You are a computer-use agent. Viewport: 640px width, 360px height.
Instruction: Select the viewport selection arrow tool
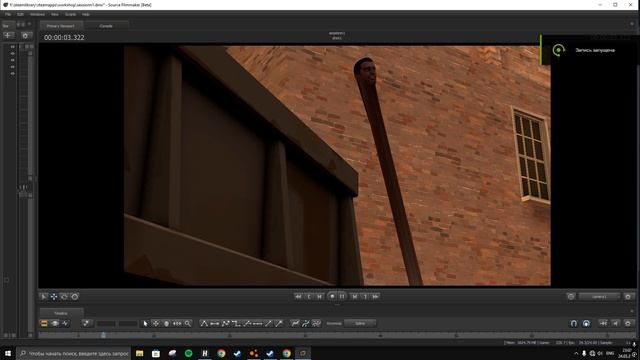click(x=44, y=297)
